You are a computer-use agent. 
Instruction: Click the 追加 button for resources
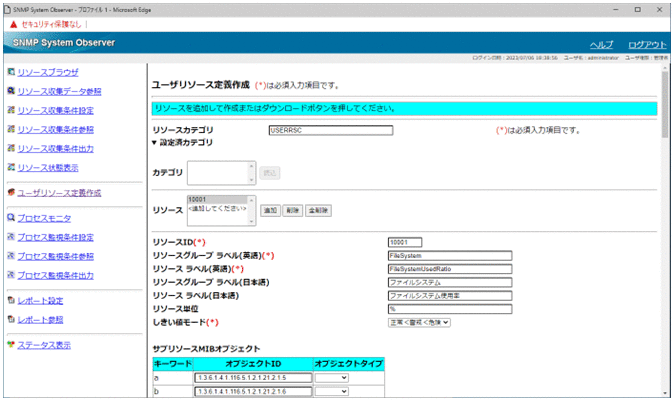point(270,211)
